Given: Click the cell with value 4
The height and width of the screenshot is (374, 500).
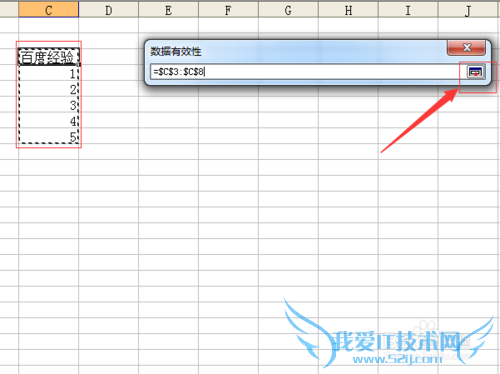Looking at the screenshot, I should pyautogui.click(x=49, y=121).
